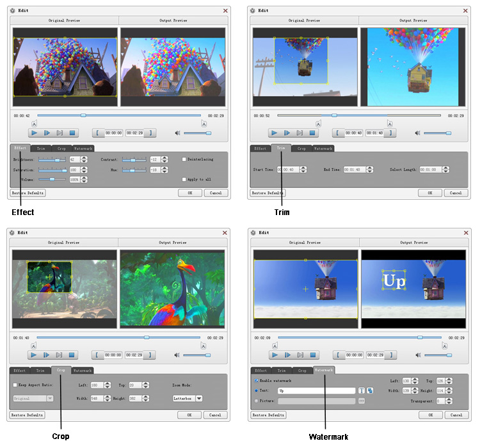Open the text font button beside watermark text
The image size is (480, 448).
362,390
